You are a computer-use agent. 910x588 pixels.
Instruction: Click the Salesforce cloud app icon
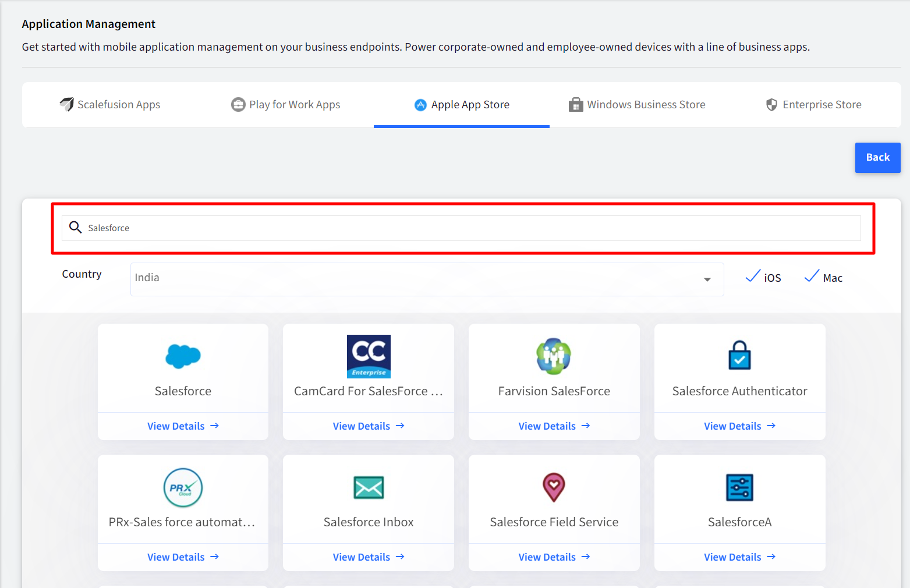[183, 356]
